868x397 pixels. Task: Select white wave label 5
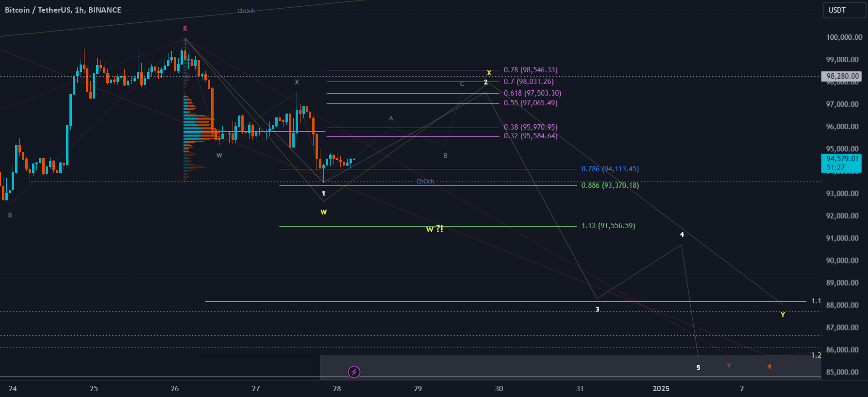tap(698, 367)
